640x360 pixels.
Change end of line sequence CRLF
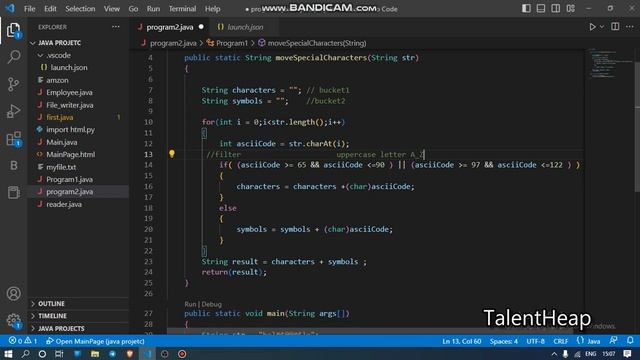[x=560, y=341]
